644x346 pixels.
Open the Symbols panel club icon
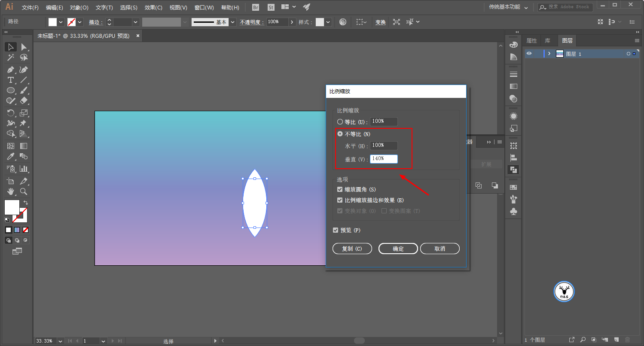tap(513, 211)
